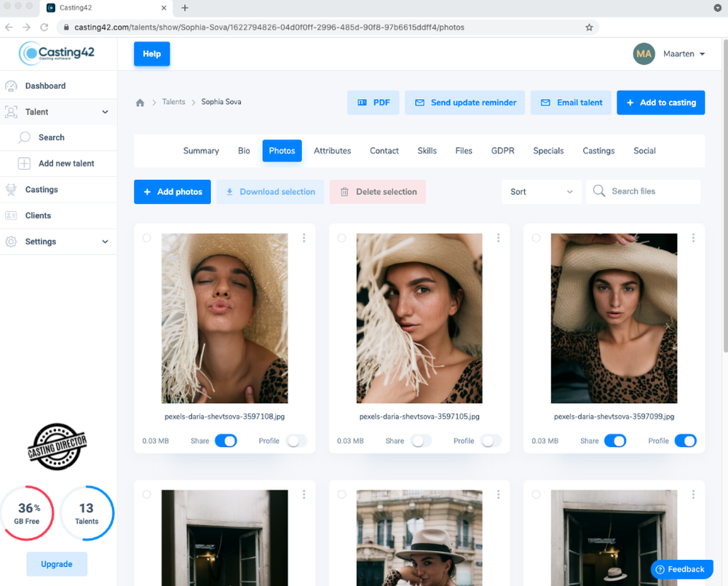This screenshot has width=728, height=586.
Task: Open the Sort dropdown
Action: click(542, 191)
